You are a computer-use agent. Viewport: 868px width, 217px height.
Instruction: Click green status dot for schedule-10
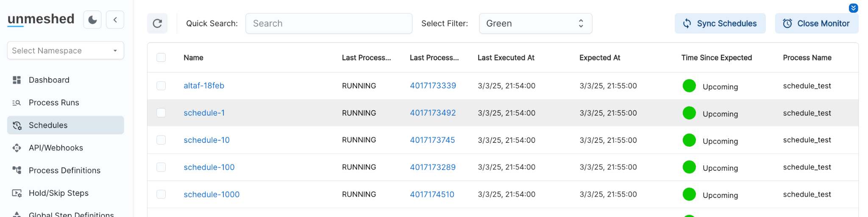(689, 140)
